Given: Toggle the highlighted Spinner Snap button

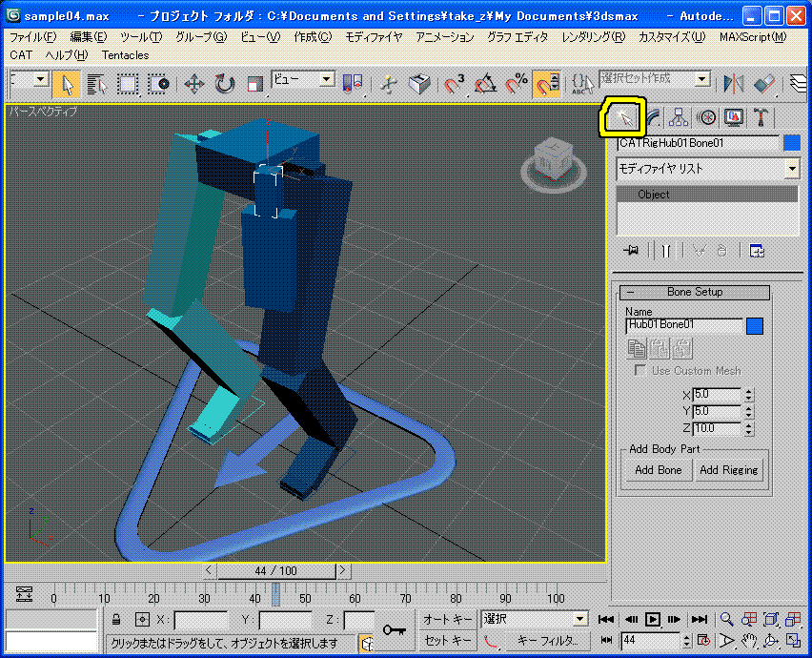Looking at the screenshot, I should point(547,83).
